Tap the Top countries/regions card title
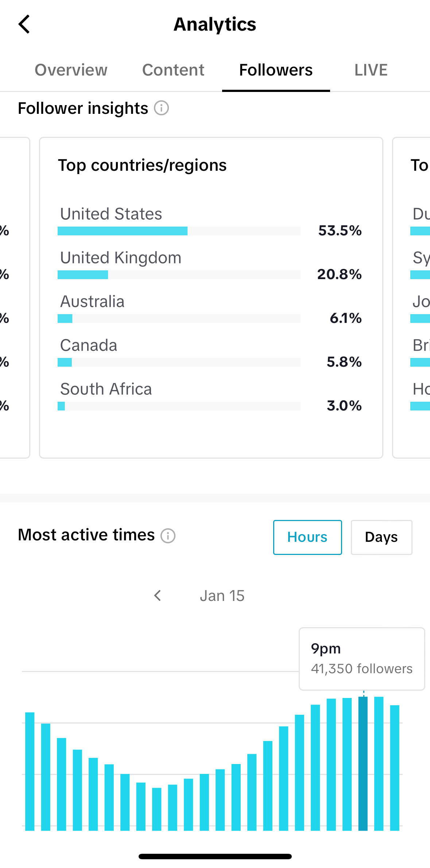The height and width of the screenshot is (868, 430). (x=142, y=165)
